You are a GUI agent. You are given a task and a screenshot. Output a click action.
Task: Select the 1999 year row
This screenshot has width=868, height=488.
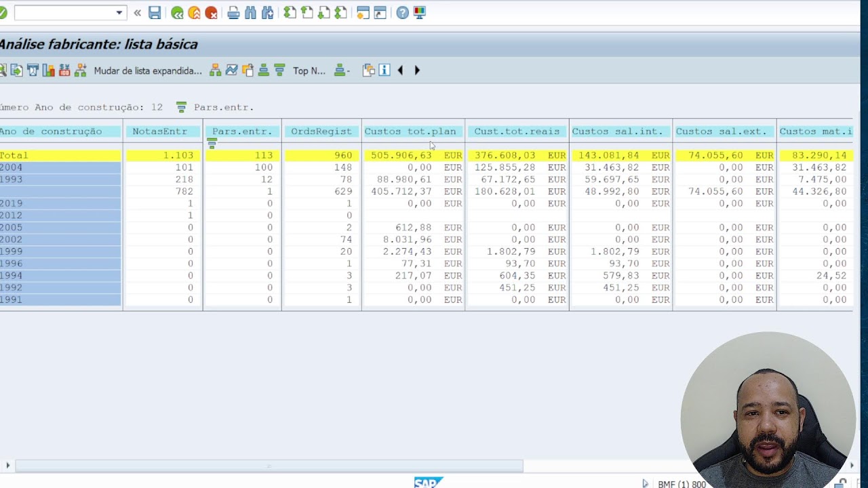tap(60, 251)
